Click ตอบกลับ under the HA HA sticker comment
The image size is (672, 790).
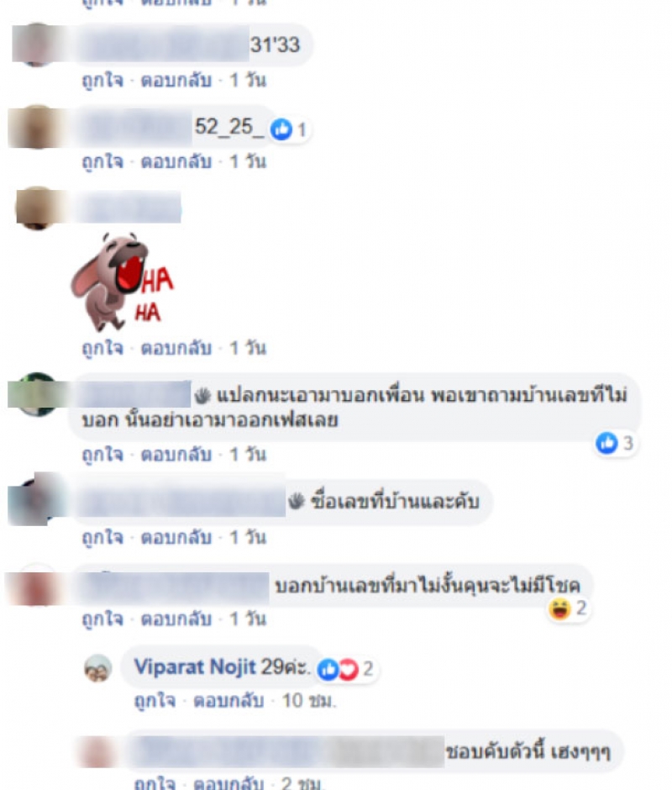tap(176, 348)
